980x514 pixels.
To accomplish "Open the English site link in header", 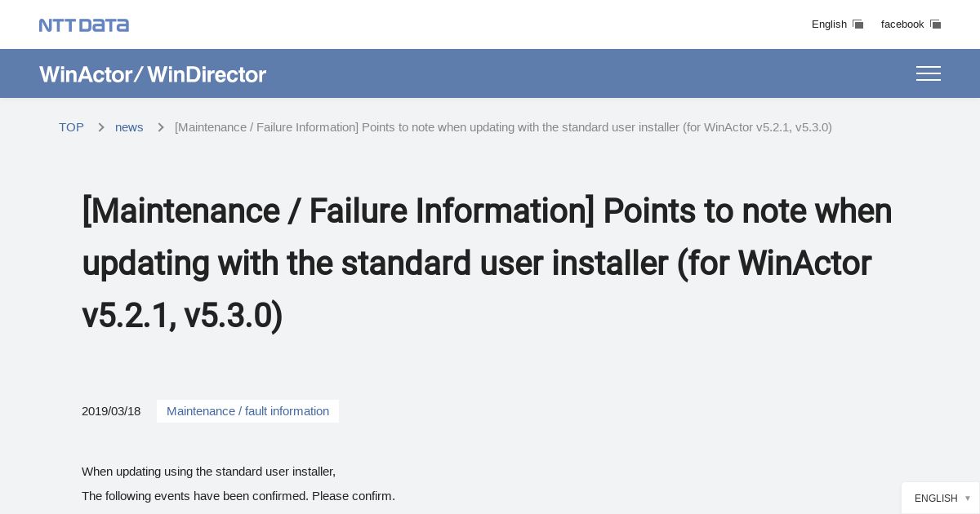I will (829, 24).
